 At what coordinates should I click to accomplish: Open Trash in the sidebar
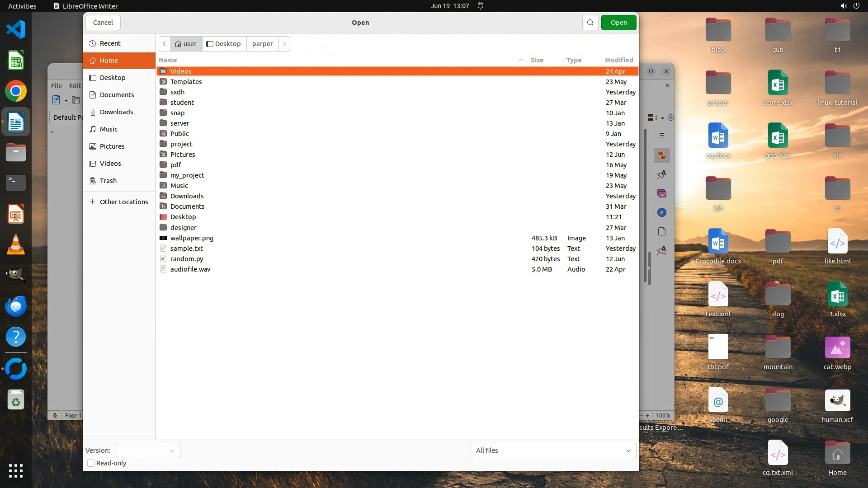pyautogui.click(x=108, y=181)
